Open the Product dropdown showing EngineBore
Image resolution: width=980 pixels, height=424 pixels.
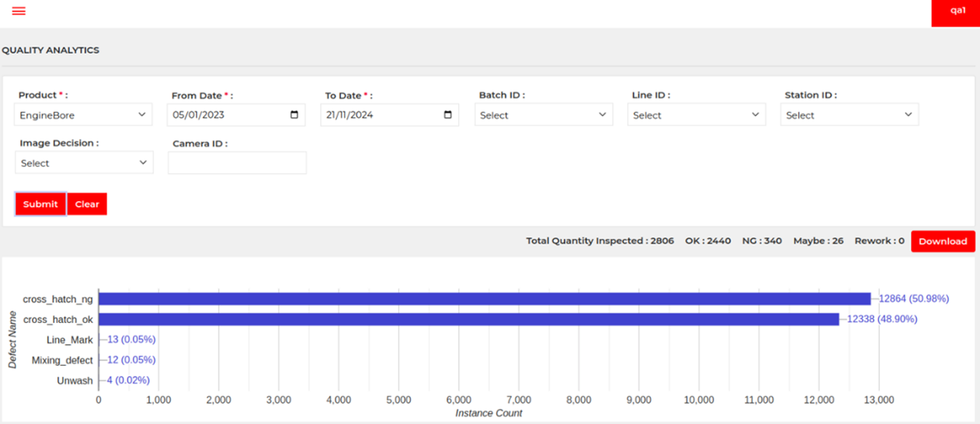pos(84,115)
